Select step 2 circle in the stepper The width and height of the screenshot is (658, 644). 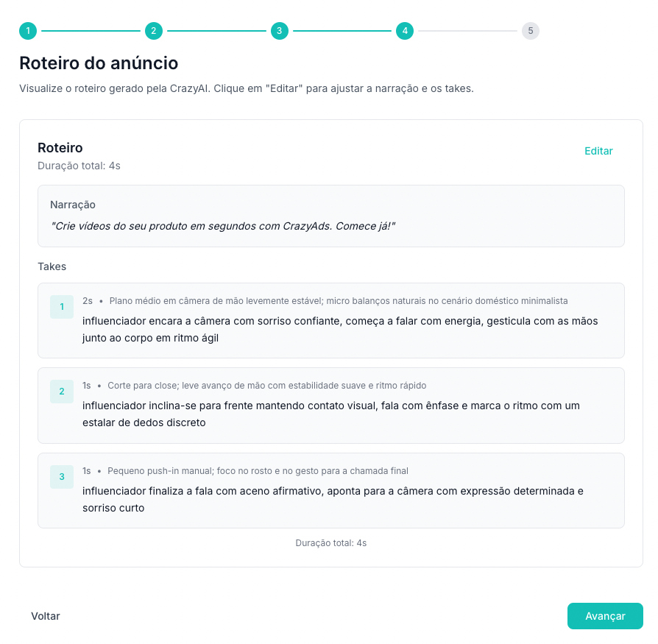pos(153,31)
